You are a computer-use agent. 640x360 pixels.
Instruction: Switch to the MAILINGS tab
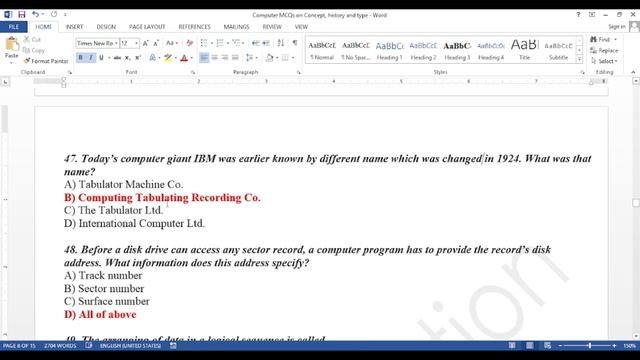pos(236,27)
